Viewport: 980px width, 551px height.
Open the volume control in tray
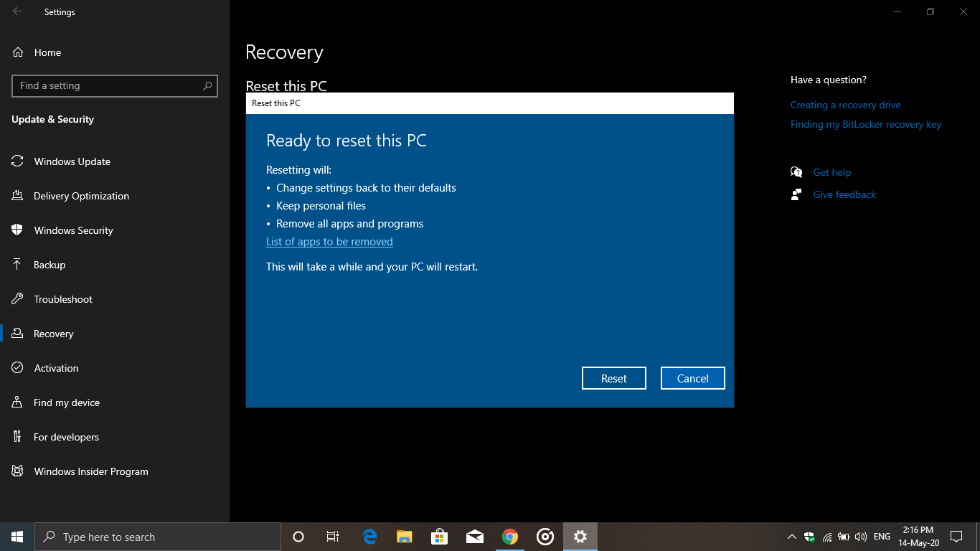coord(861,537)
